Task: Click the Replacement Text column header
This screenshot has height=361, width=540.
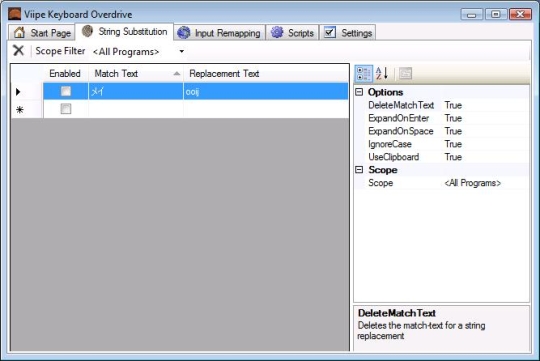Action: 266,73
